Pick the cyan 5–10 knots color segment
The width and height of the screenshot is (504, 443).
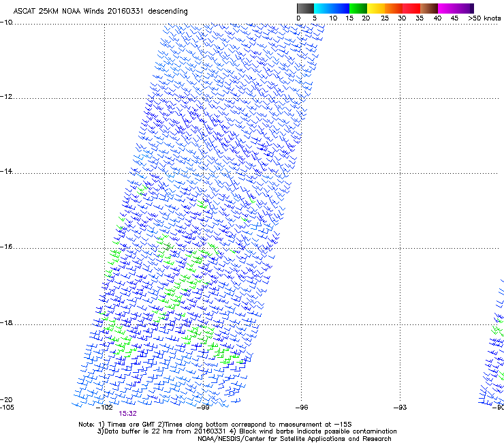[323, 8]
